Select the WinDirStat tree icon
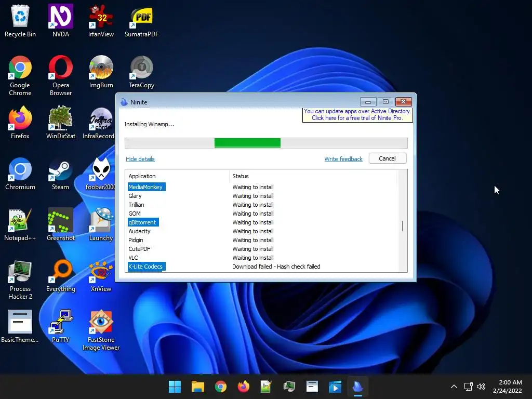Viewport: 532px width, 399px height. (x=61, y=123)
